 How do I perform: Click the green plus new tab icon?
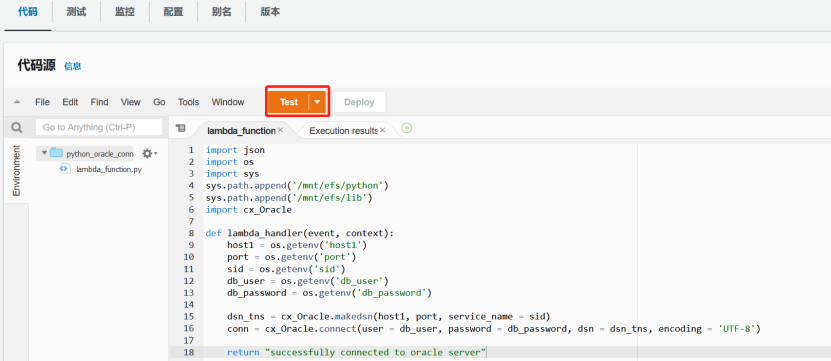click(x=407, y=128)
